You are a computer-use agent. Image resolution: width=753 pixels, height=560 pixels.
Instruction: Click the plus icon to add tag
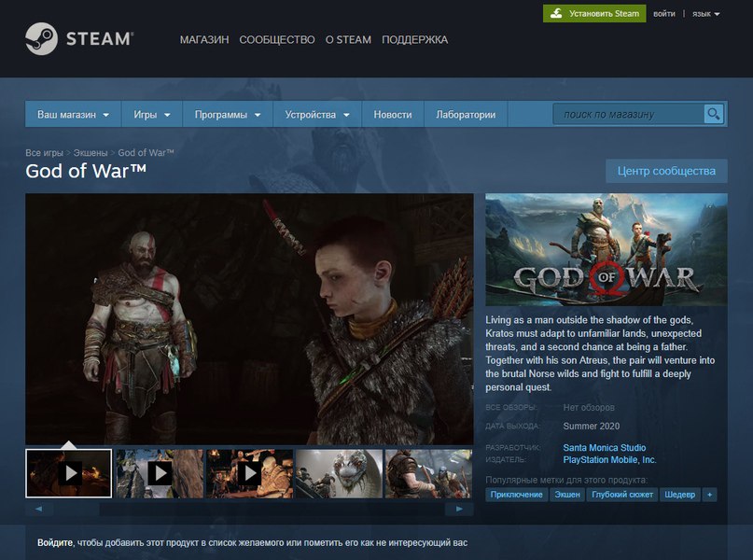[x=709, y=495]
